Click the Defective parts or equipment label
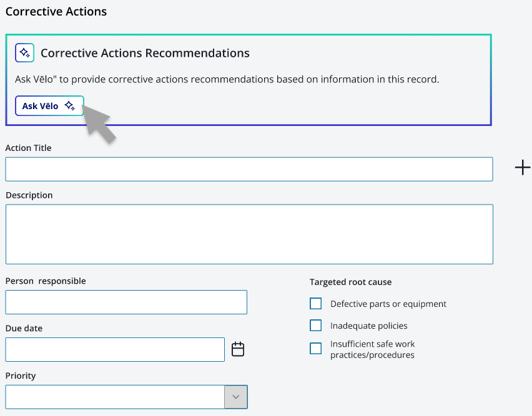The image size is (532, 416). point(388,304)
